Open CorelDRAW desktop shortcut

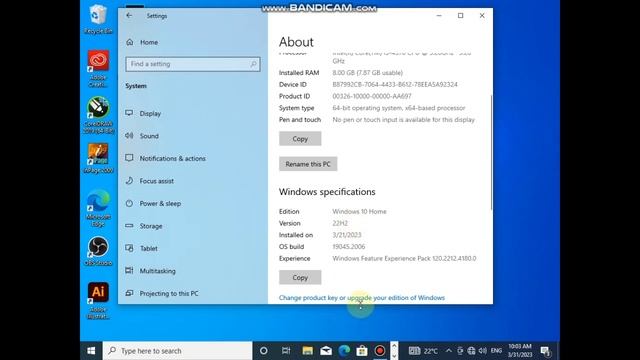click(98, 115)
